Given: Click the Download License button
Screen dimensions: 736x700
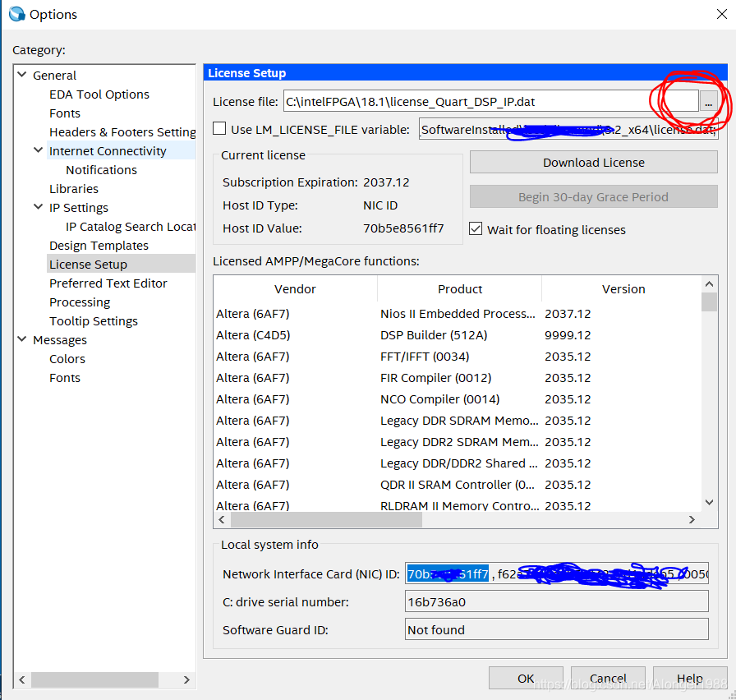Looking at the screenshot, I should click(592, 161).
